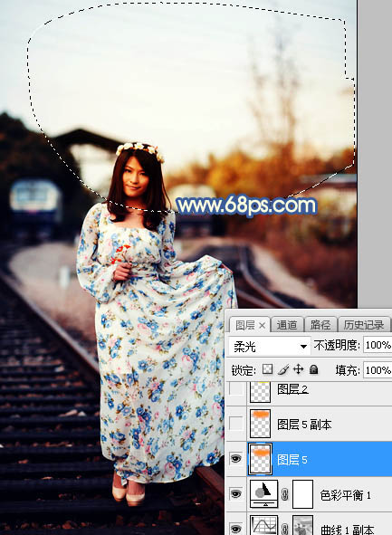
Task: Click the 色彩平衡 1 white mask thumbnail
Action: pyautogui.click(x=302, y=494)
